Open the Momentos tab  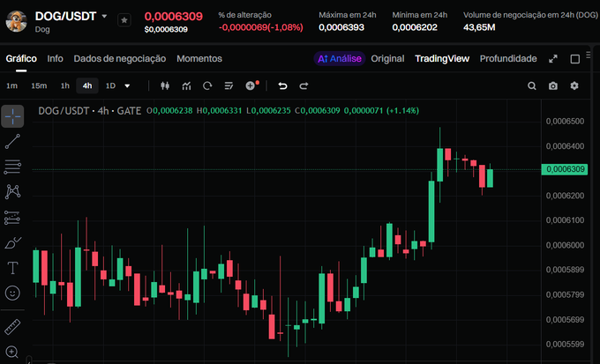pos(199,58)
